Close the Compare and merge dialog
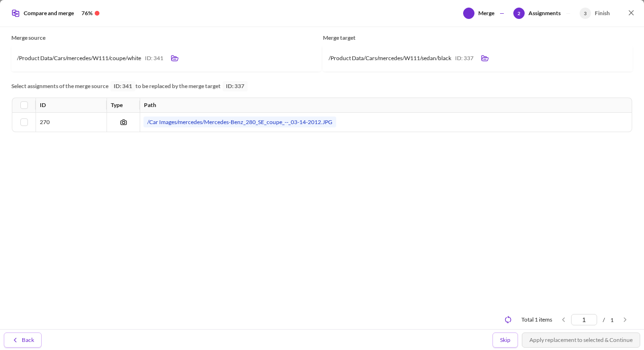The image size is (644, 350). coord(631,13)
